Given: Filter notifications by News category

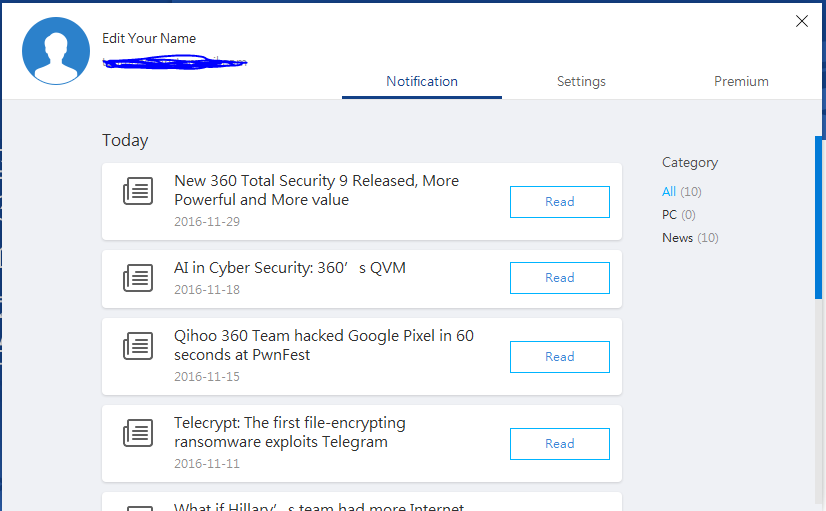Looking at the screenshot, I should 690,238.
